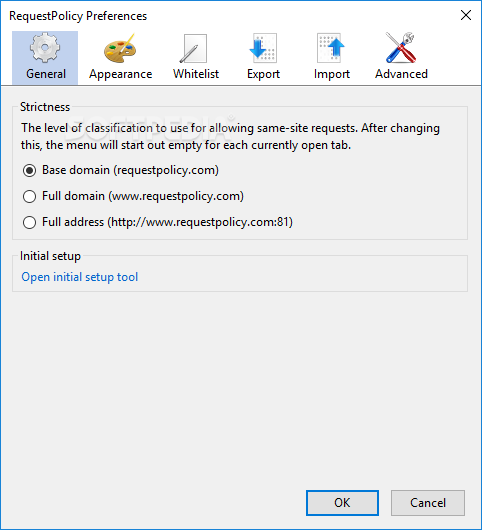This screenshot has width=482, height=530.
Task: Click the 'Initial setup' group heading
Action: [x=50, y=256]
